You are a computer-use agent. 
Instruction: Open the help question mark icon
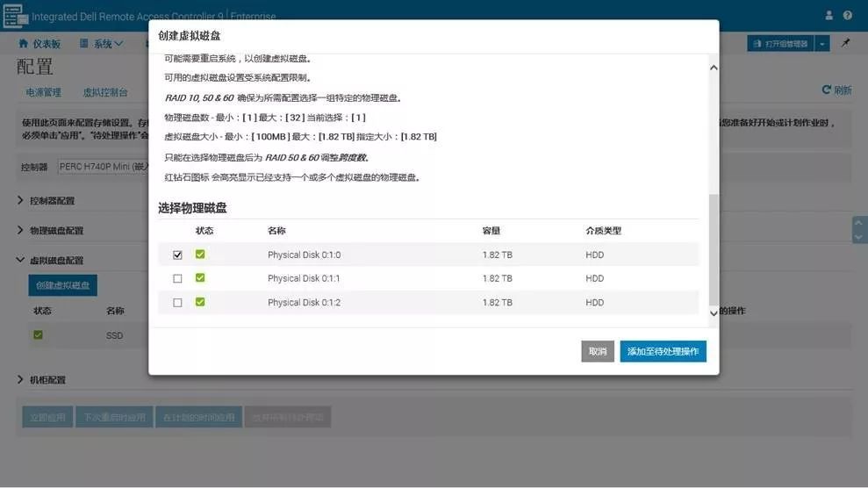click(x=848, y=16)
